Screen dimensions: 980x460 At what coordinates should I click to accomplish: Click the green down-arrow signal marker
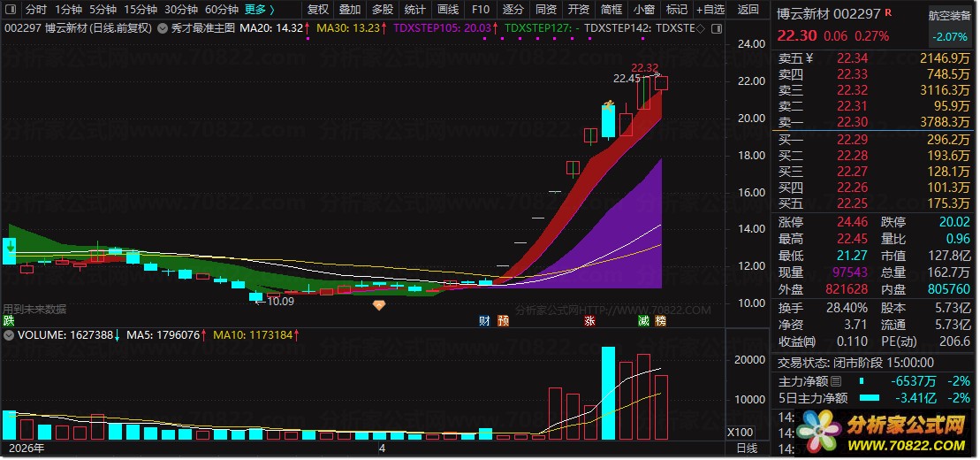click(10, 249)
